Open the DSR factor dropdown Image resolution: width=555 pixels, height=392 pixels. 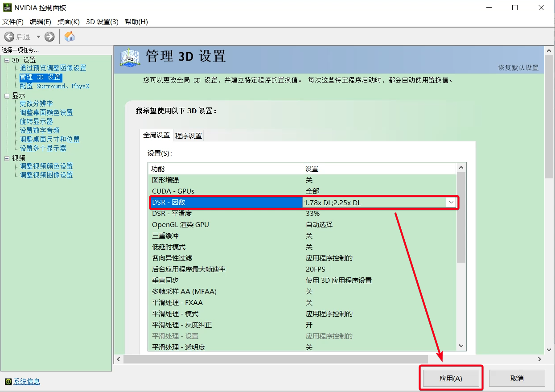tap(451, 202)
